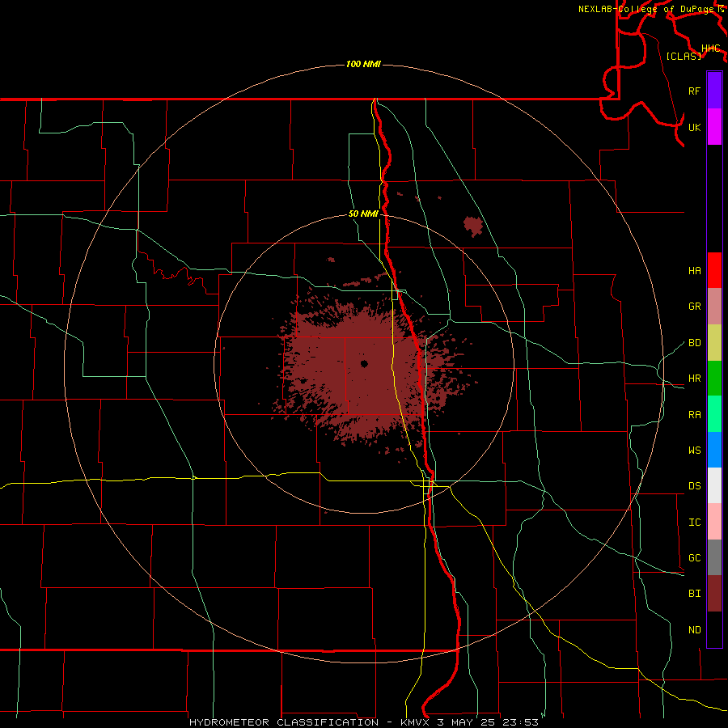Click the magenta UK color swatch
The image size is (728, 728).
click(714, 127)
